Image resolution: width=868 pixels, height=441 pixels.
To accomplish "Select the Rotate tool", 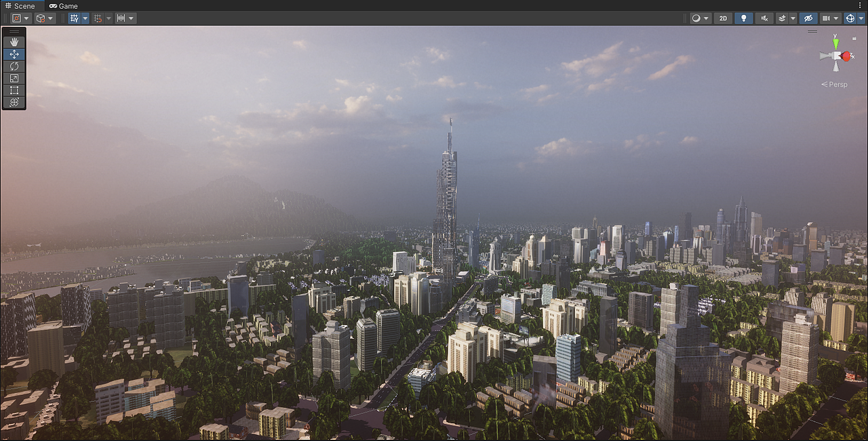I will (x=14, y=66).
